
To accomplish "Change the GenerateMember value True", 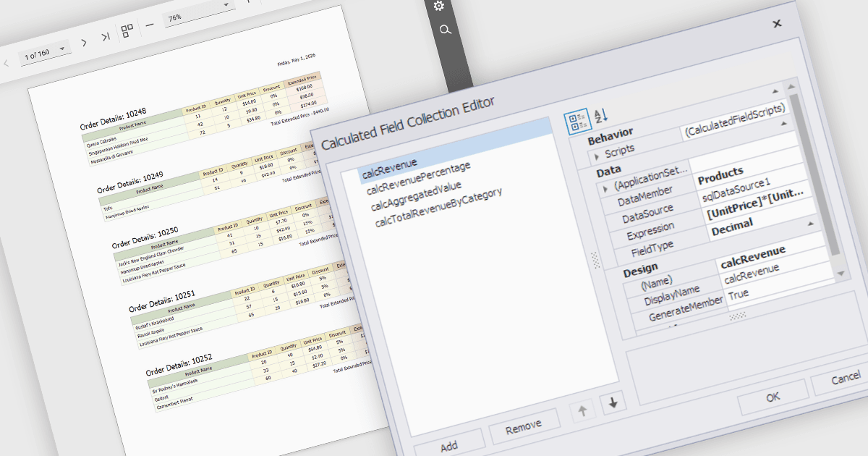I will click(x=739, y=294).
